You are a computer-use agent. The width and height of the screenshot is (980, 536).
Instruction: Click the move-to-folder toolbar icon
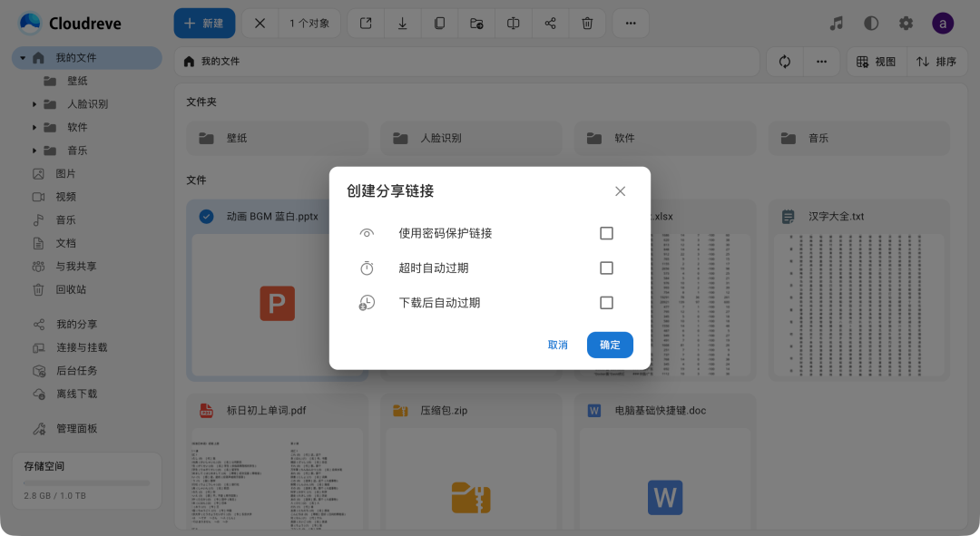click(476, 23)
